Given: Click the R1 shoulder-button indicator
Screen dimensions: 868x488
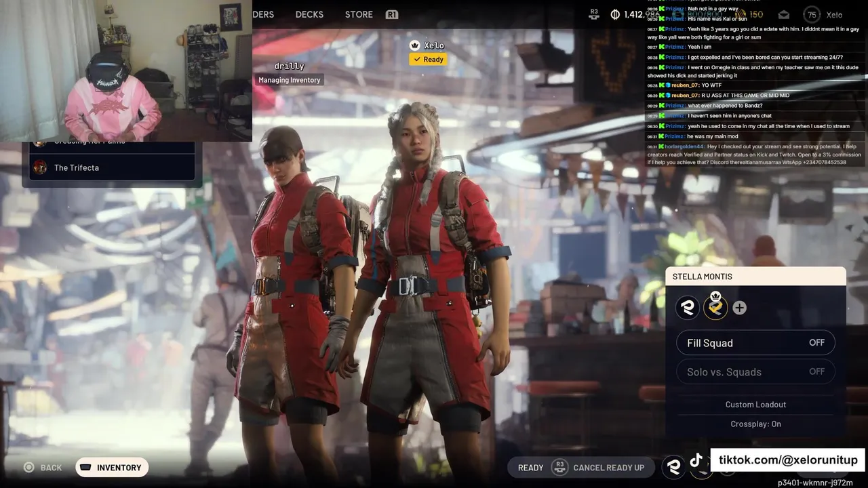Looking at the screenshot, I should (391, 14).
